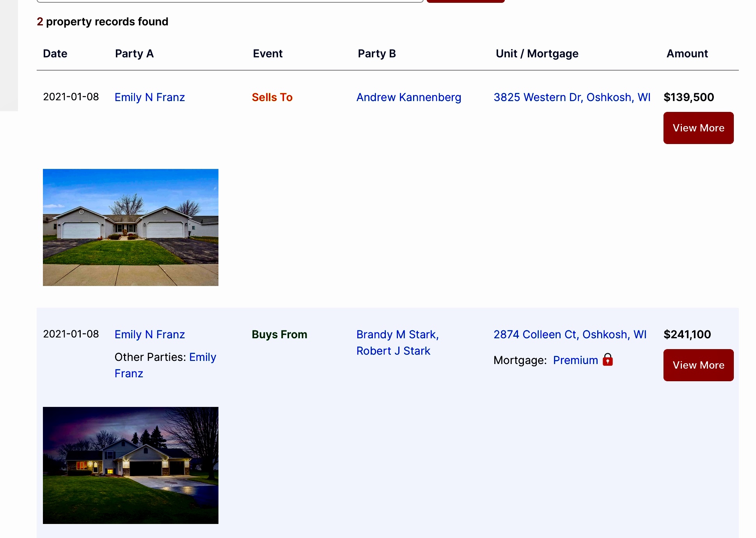Click the Date column header
Viewport: 756px width, 538px height.
[x=55, y=53]
